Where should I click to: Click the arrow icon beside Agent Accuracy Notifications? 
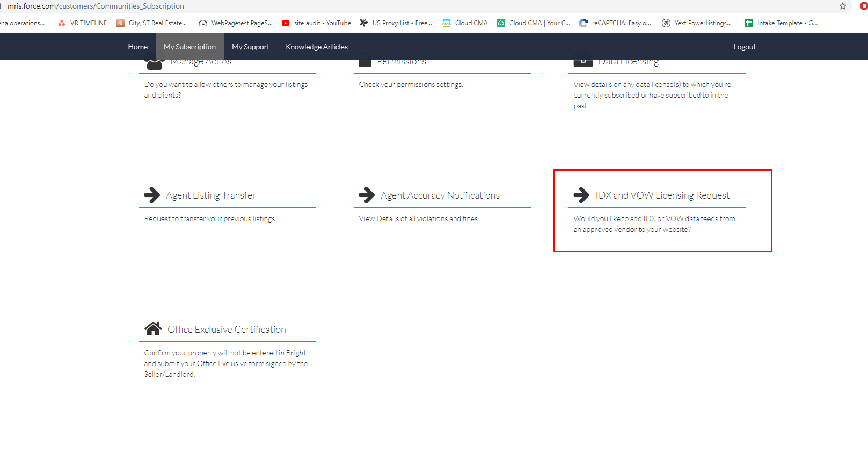pos(367,195)
